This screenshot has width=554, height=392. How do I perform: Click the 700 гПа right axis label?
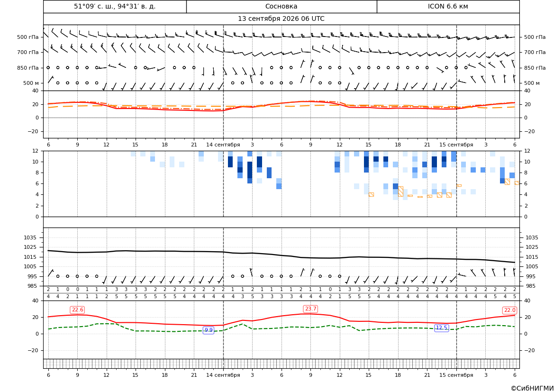point(535,52)
